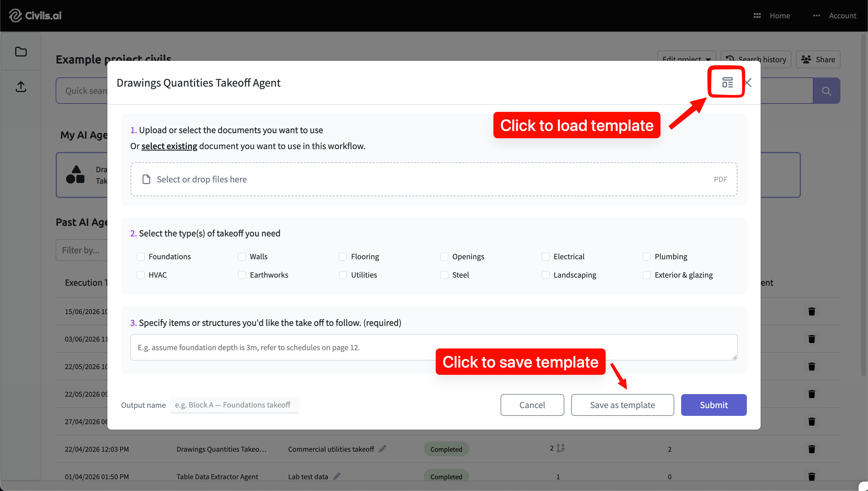The height and width of the screenshot is (491, 868).
Task: Click the 22/04/2026 12:03 PM timestamp
Action: point(97,449)
